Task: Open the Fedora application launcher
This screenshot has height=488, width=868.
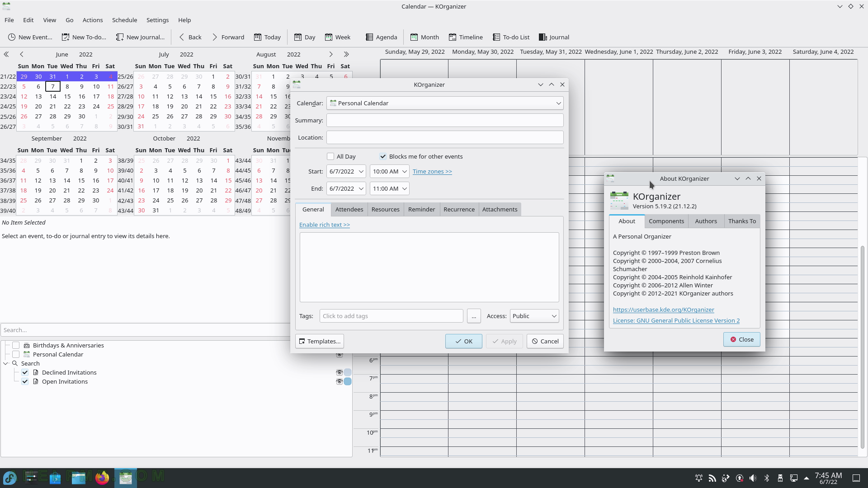Action: point(10,478)
